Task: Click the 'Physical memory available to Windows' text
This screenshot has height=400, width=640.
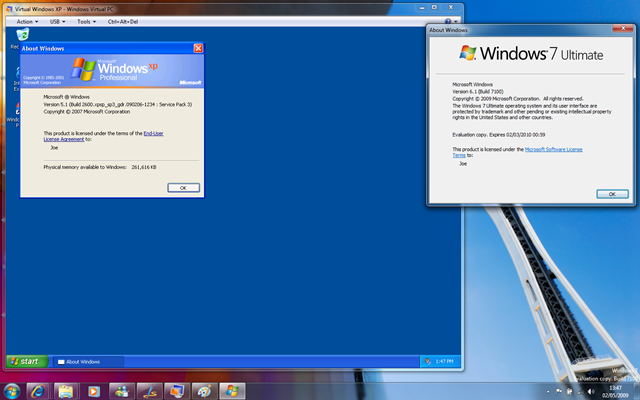Action: click(x=85, y=167)
